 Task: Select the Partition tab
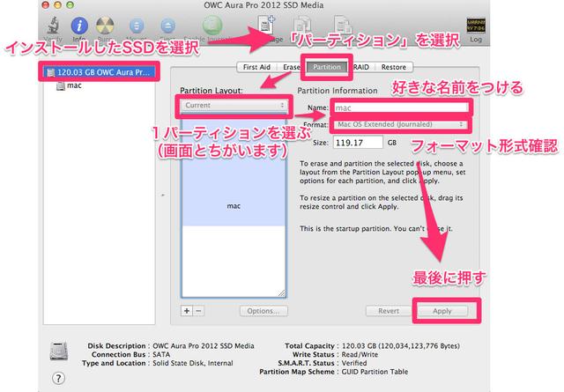325,66
